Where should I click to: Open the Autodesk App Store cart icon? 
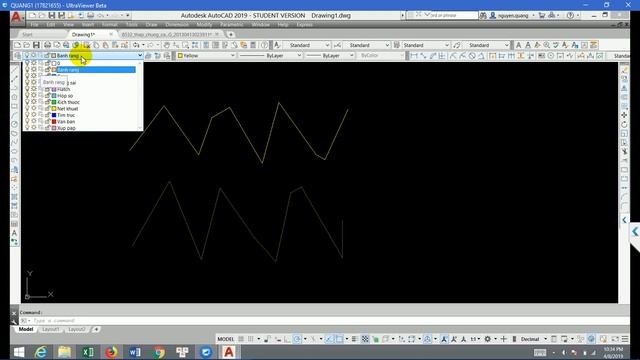(x=542, y=16)
